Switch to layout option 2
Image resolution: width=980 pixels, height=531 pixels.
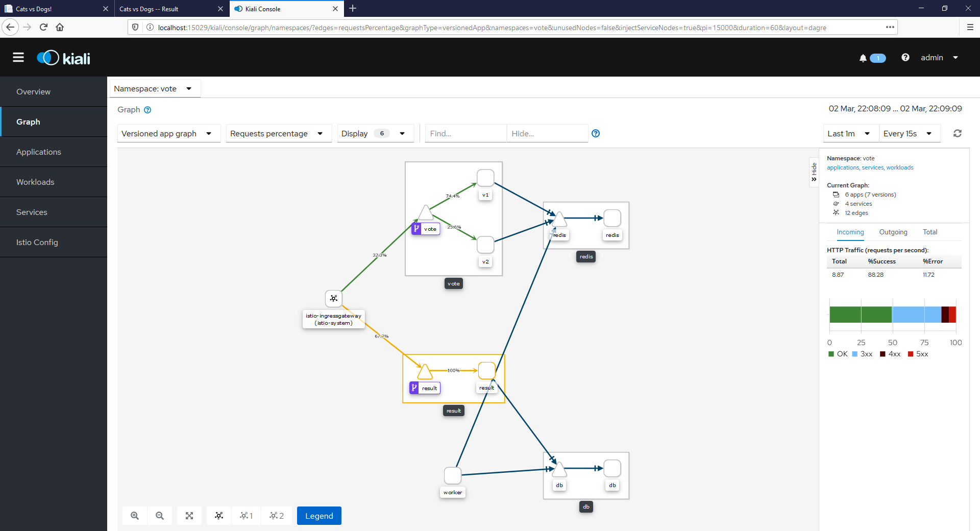[277, 516]
